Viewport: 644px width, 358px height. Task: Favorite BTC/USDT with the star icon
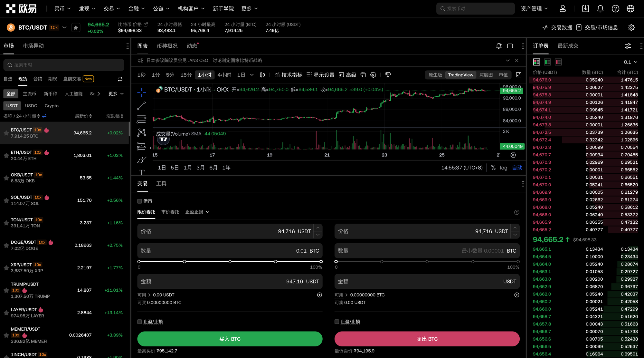(x=76, y=28)
